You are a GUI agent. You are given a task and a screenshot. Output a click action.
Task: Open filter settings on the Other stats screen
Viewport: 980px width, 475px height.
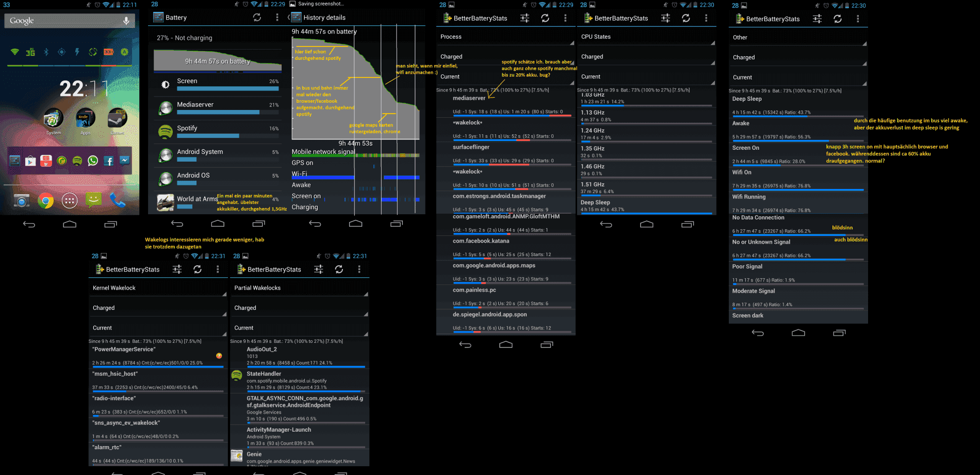[x=818, y=19]
